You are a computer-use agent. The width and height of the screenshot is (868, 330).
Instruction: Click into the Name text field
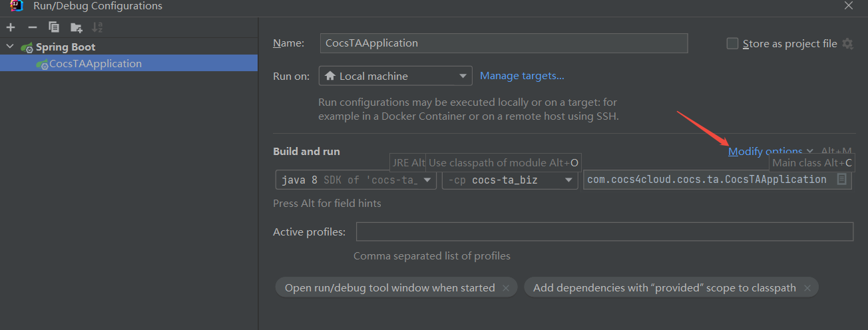[x=503, y=43]
